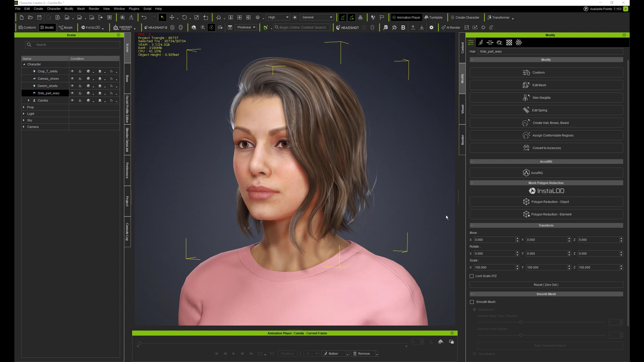Open the Plugins menu

(134, 9)
